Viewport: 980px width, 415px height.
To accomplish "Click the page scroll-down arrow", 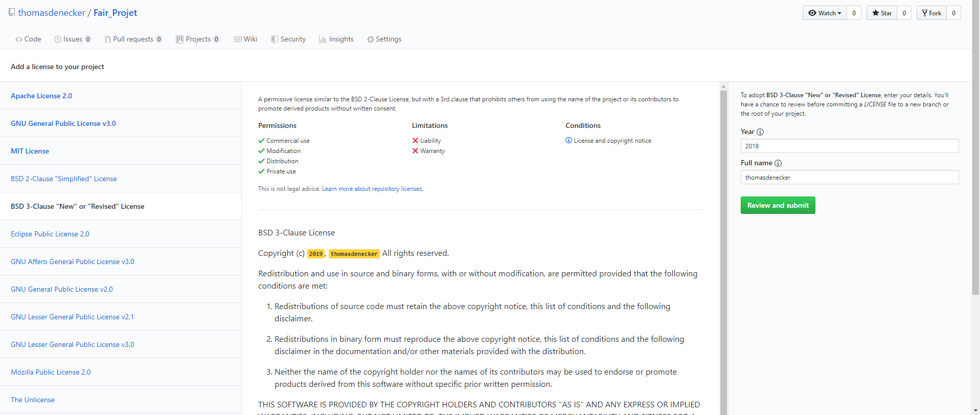I will click(x=975, y=411).
